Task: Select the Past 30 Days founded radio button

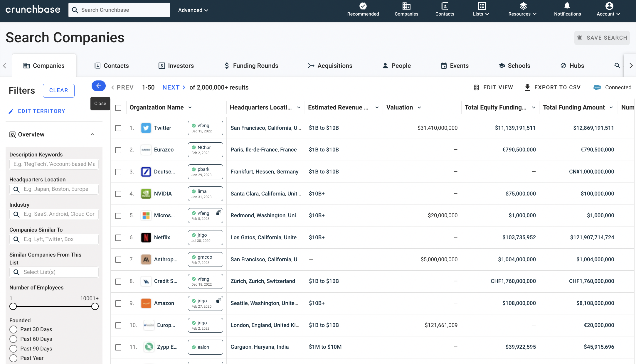Action: tap(13, 329)
